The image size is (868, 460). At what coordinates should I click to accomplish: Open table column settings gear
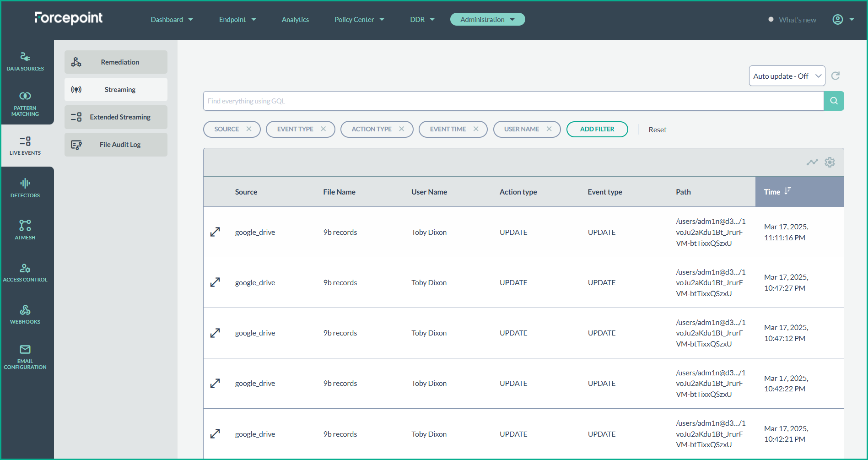pyautogui.click(x=830, y=162)
